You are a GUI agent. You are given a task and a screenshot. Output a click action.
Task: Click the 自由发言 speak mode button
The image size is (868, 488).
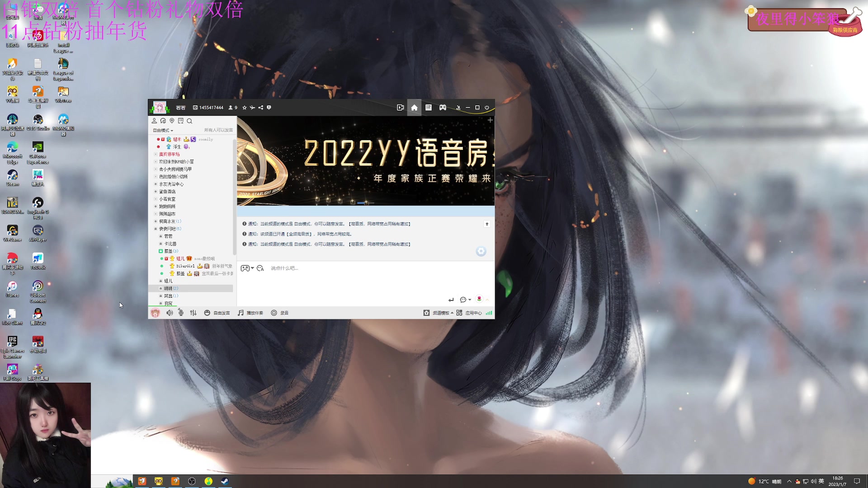click(x=217, y=313)
